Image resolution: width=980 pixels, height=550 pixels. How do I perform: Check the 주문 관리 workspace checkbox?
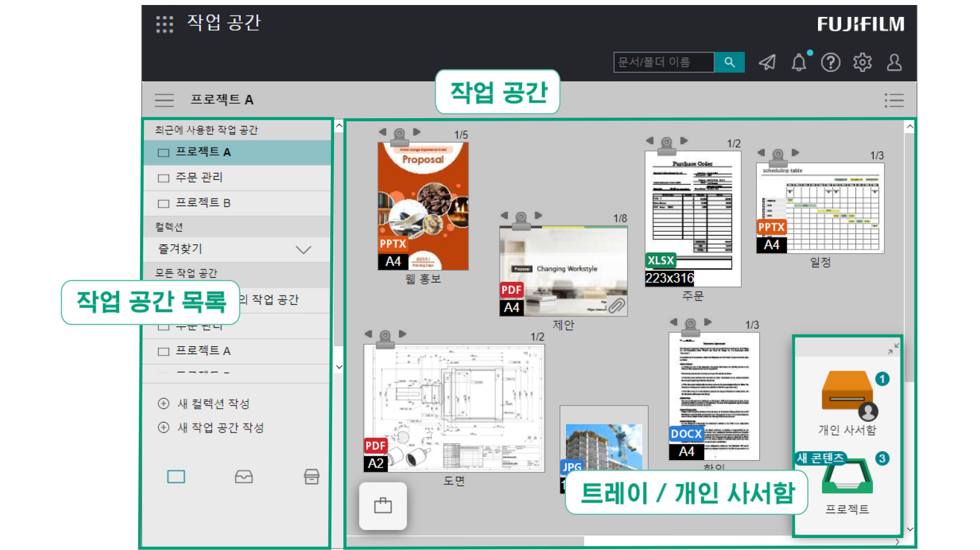(163, 177)
